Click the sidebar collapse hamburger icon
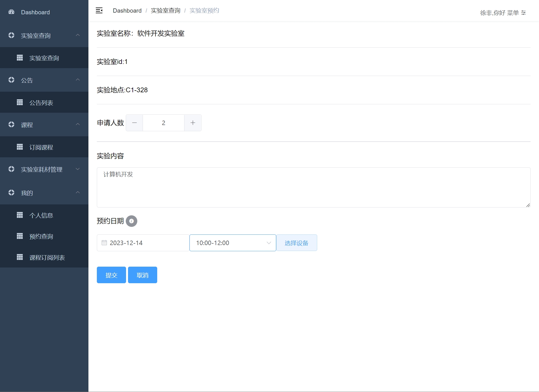 pos(99,11)
